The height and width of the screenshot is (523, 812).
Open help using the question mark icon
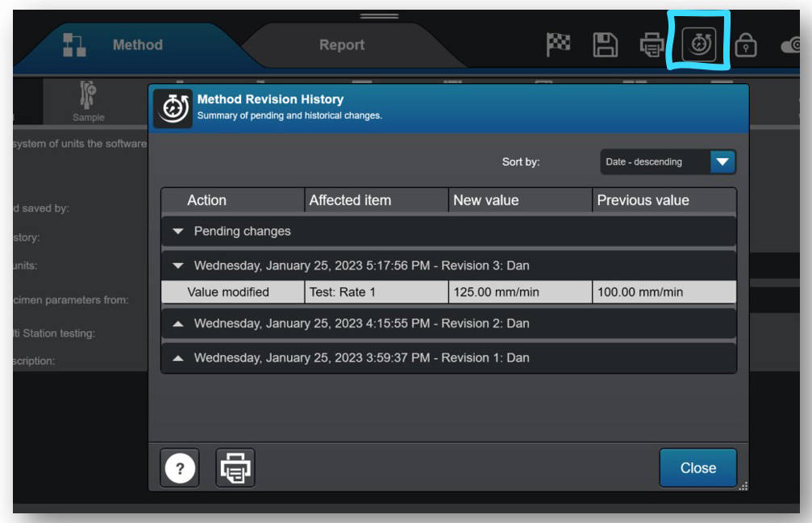click(x=178, y=468)
